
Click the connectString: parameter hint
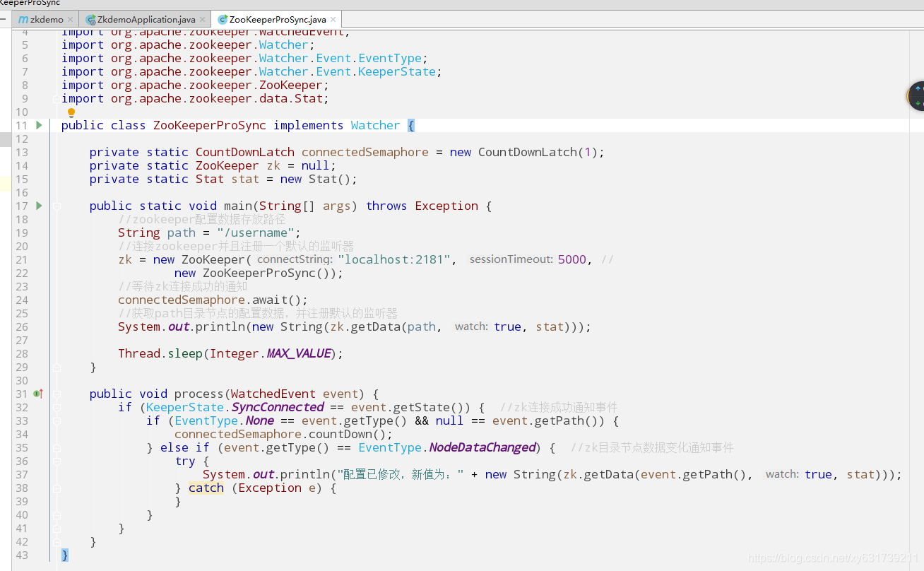294,259
